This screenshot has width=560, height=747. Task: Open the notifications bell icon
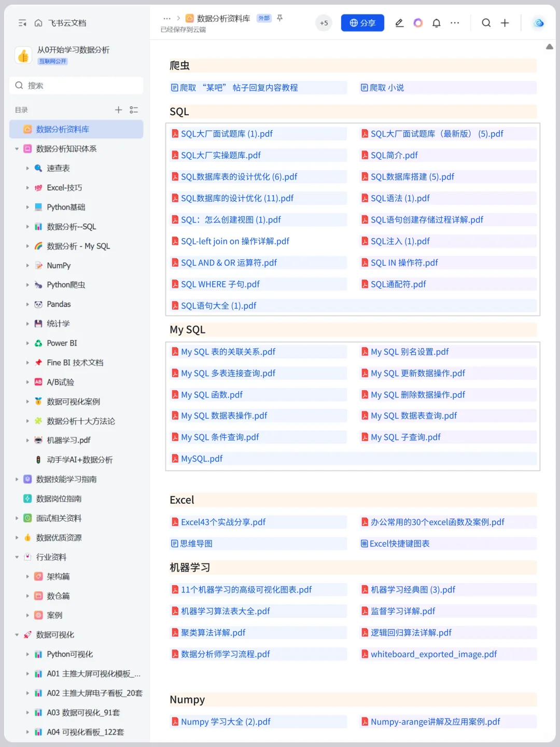pyautogui.click(x=437, y=23)
